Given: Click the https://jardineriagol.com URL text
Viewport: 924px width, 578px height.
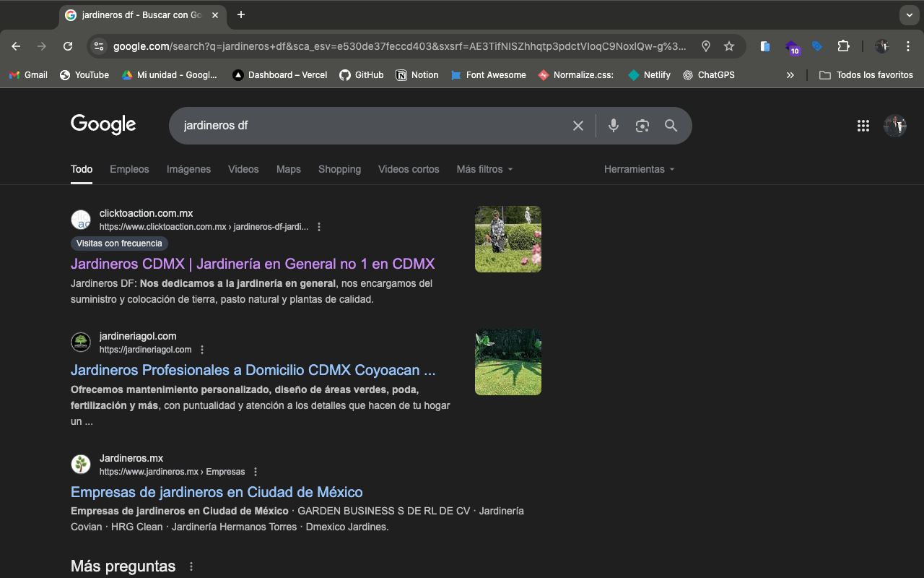Looking at the screenshot, I should (145, 350).
